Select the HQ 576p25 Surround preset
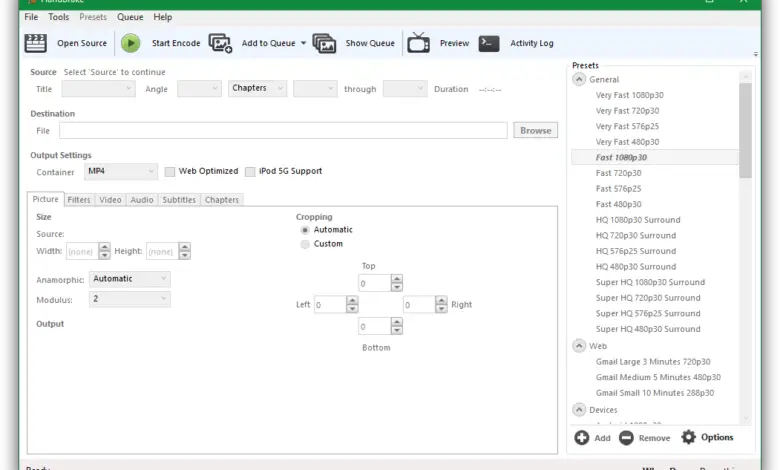Viewport: 780px width, 470px height. [636, 251]
